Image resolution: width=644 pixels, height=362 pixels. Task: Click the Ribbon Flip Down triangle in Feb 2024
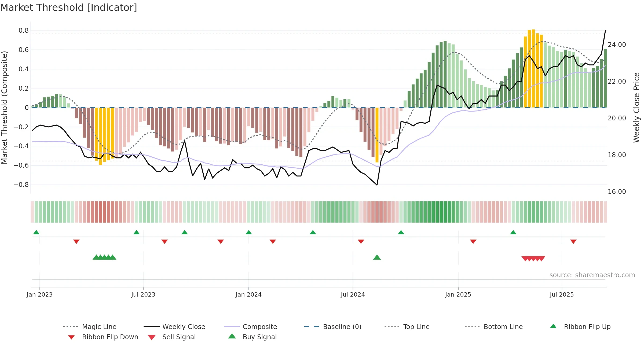[x=273, y=242]
